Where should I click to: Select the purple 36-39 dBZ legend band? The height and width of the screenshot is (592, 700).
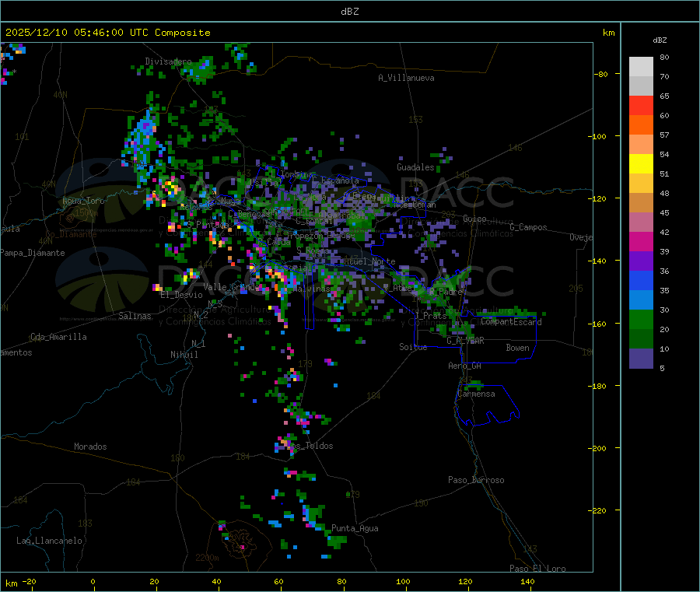tap(641, 261)
